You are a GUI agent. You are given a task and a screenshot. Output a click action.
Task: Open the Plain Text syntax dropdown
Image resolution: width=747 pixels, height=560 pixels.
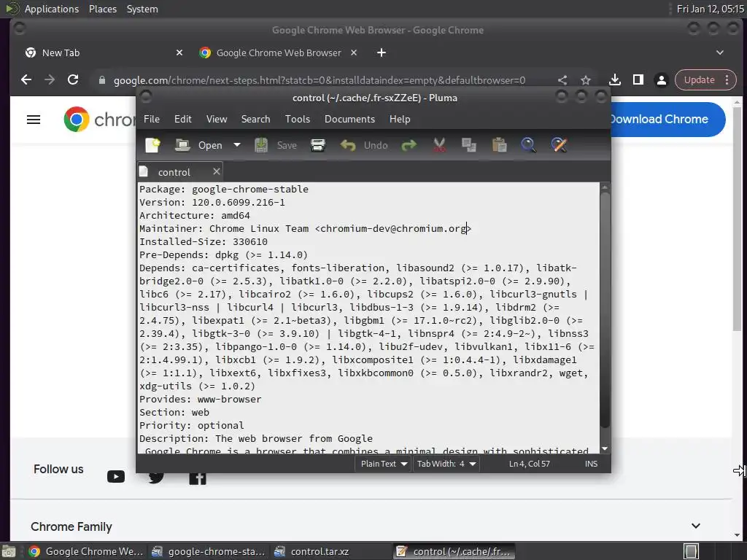tap(384, 464)
